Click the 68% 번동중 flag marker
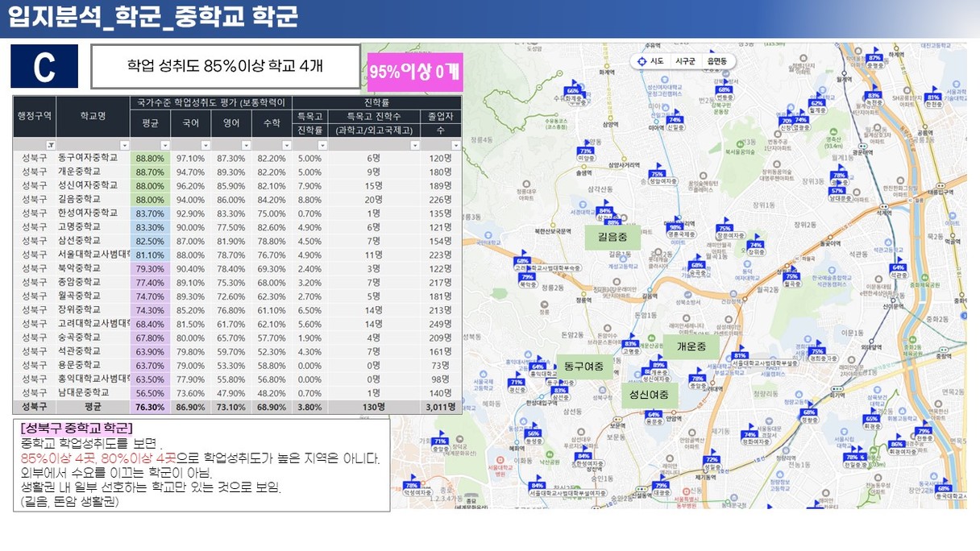 (725, 90)
